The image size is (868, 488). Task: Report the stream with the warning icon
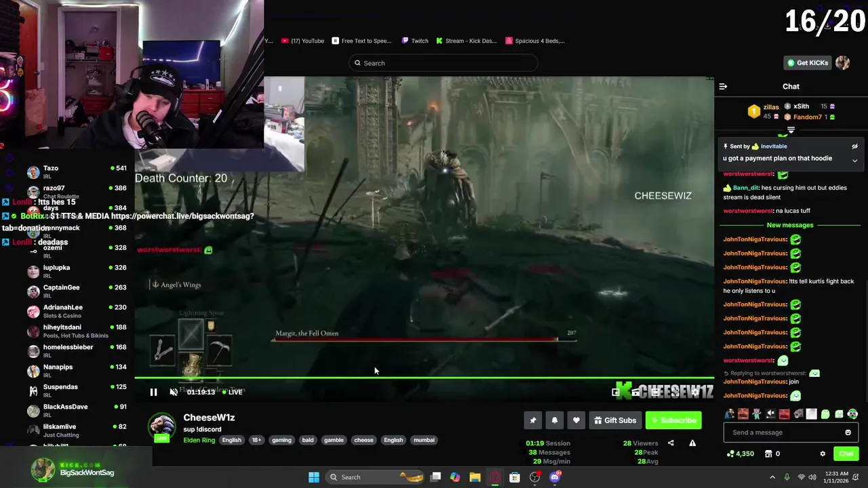point(692,443)
